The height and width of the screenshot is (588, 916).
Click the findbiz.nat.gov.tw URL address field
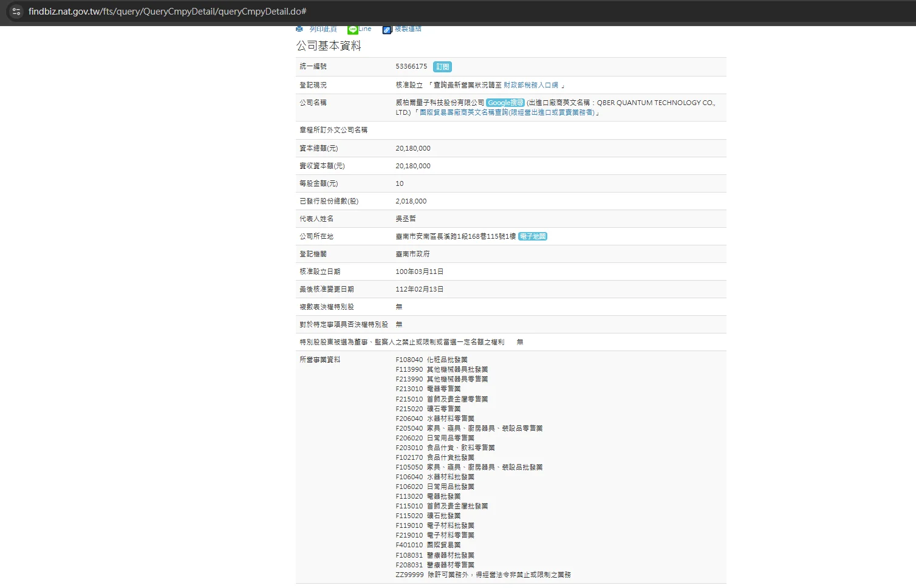coord(167,12)
